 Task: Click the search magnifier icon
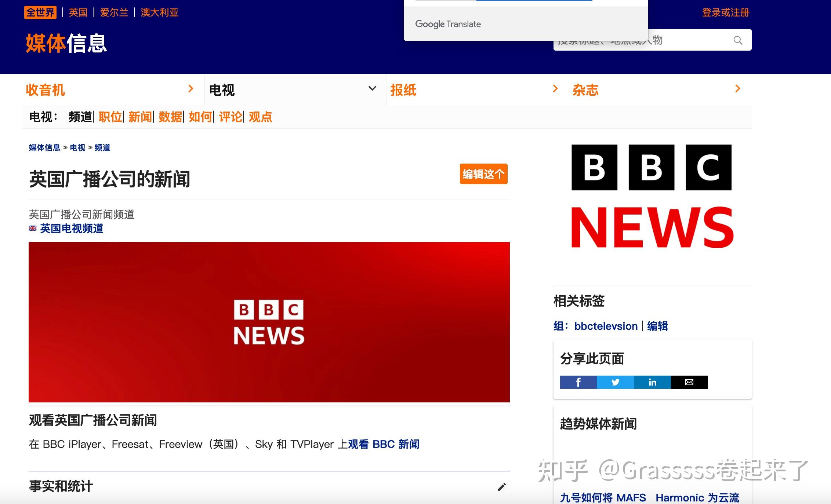pos(738,40)
